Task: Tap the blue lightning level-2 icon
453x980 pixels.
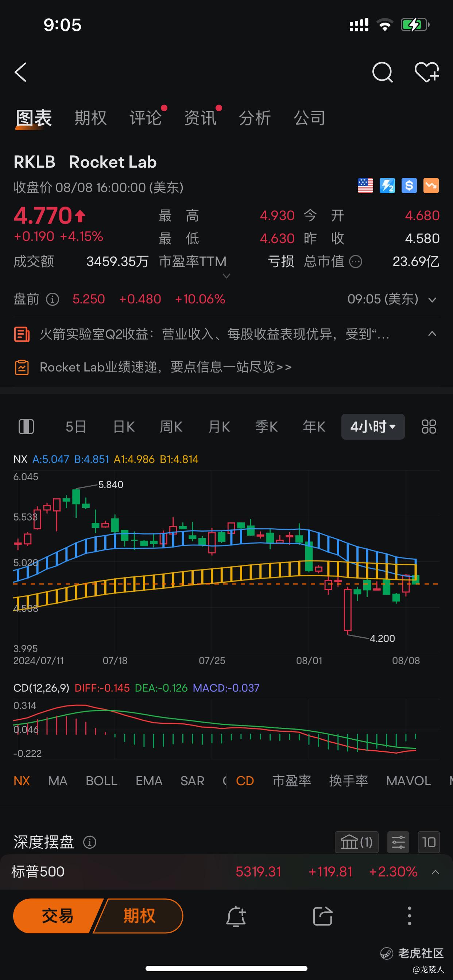Action: tap(387, 186)
